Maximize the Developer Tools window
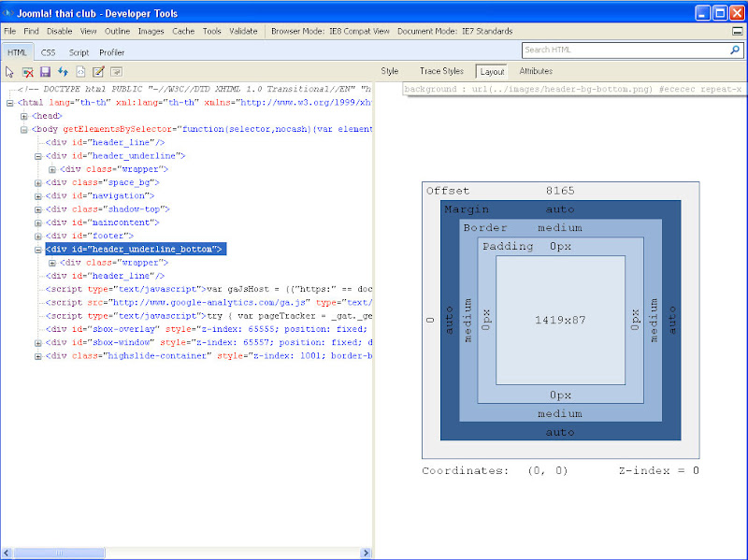 719,13
